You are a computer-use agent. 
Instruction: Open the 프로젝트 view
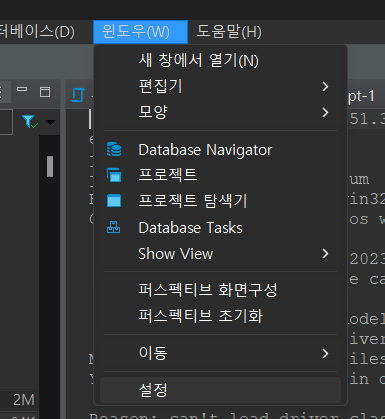[x=220, y=175]
